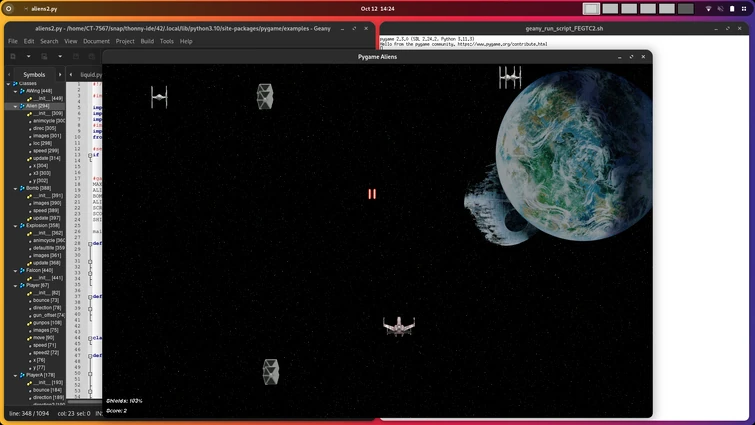Click the Shields: 100% readout in game
This screenshot has width=755, height=425.
124,400
